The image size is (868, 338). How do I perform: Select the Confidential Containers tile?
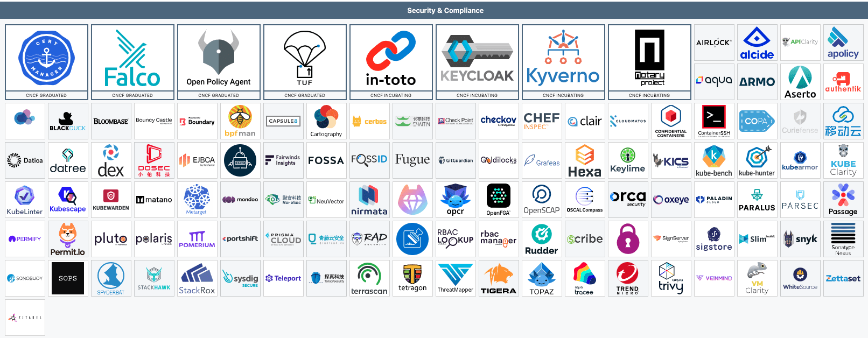(671, 121)
